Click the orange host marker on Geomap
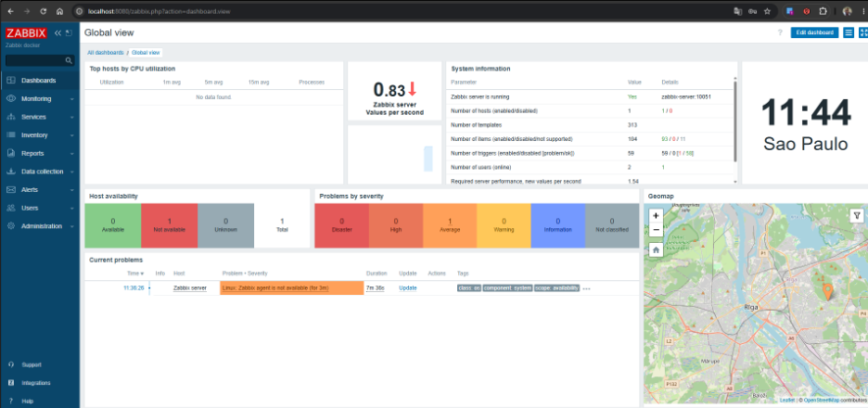Image resolution: width=868 pixels, height=408 pixels. point(827,292)
